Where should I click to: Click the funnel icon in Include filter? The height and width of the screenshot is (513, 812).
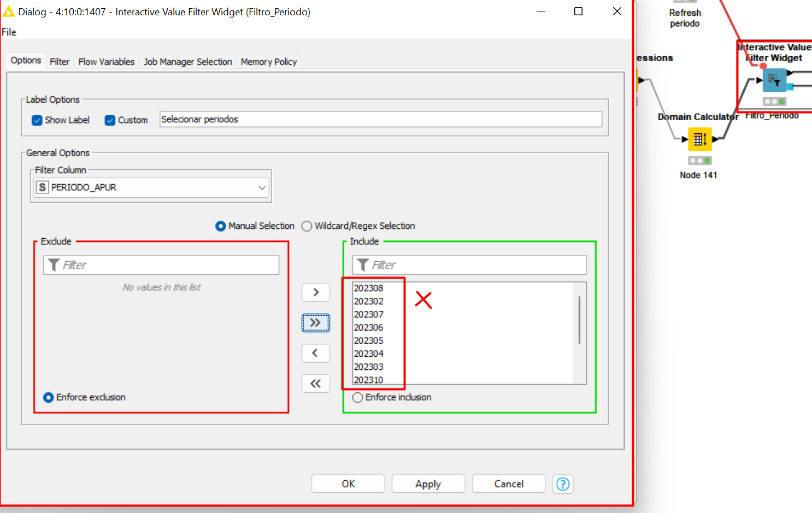tap(363, 265)
